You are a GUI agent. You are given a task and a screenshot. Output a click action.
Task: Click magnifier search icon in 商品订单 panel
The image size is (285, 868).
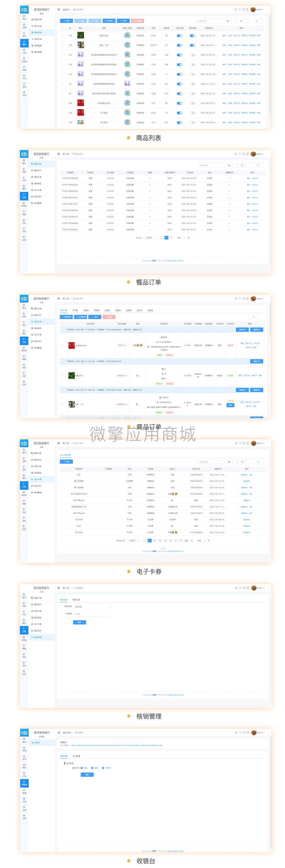[254, 317]
